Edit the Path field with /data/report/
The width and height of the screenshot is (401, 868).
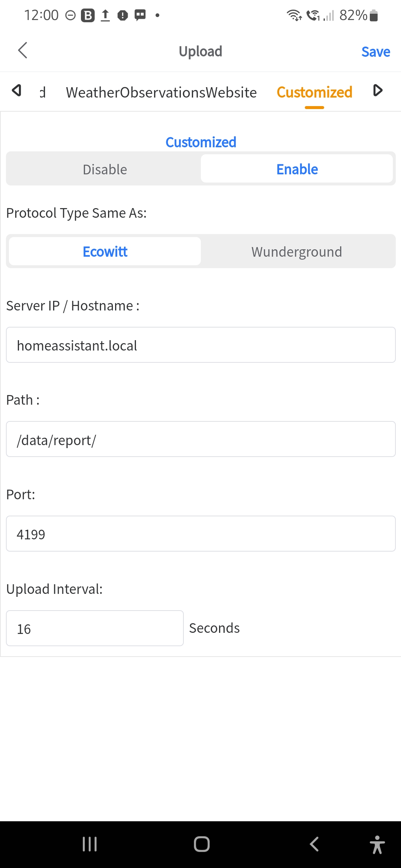tap(200, 439)
